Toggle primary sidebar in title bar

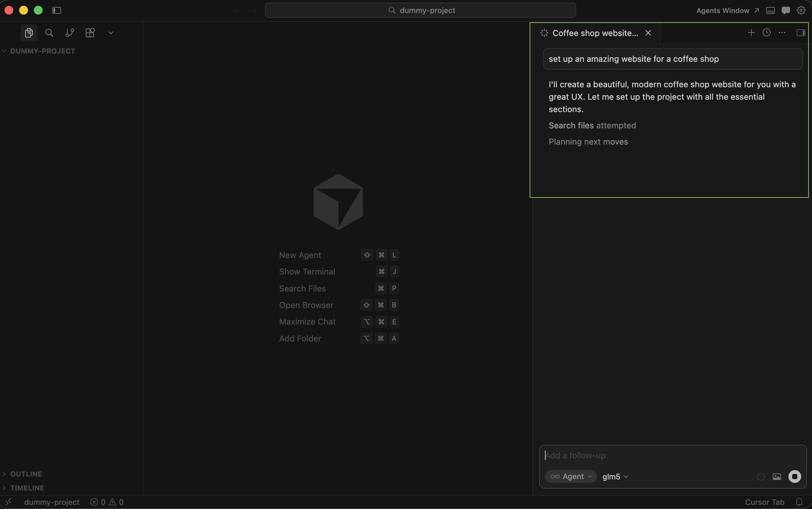57,11
